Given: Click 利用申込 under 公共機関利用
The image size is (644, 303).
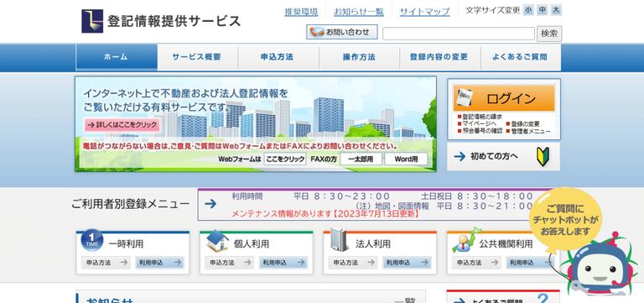Looking at the screenshot, I should (x=530, y=263).
